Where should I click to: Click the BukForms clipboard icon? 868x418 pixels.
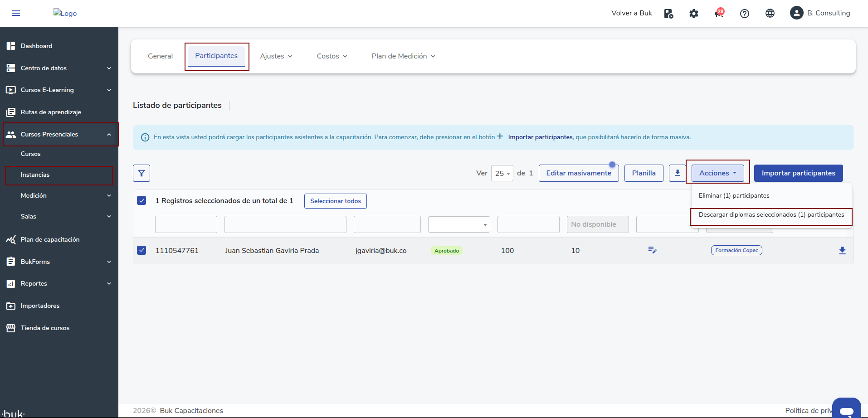(11, 262)
